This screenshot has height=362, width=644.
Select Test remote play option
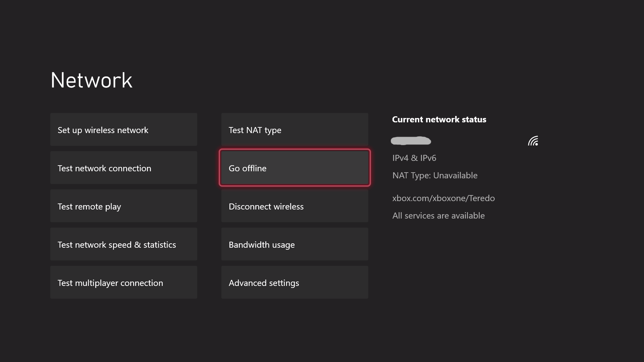point(123,206)
